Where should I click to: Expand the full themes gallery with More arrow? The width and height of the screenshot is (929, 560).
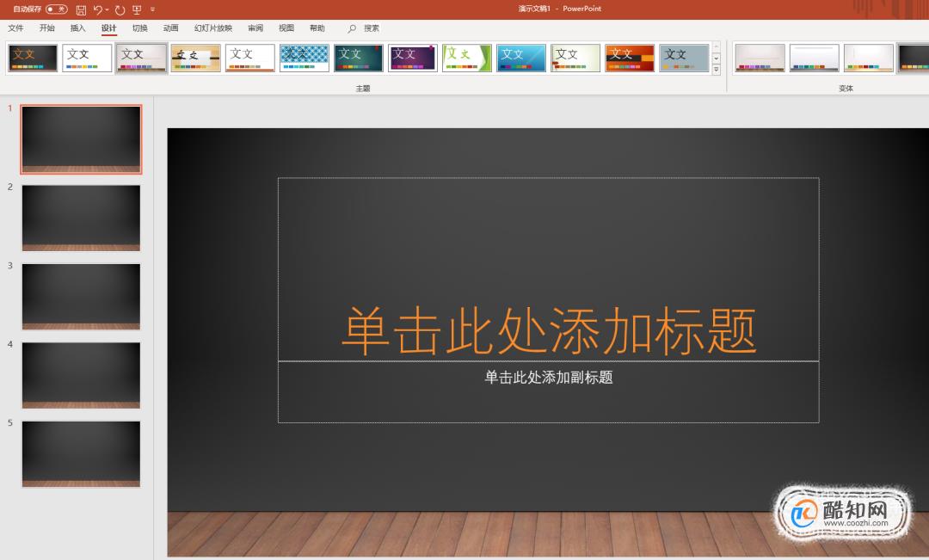pyautogui.click(x=717, y=70)
